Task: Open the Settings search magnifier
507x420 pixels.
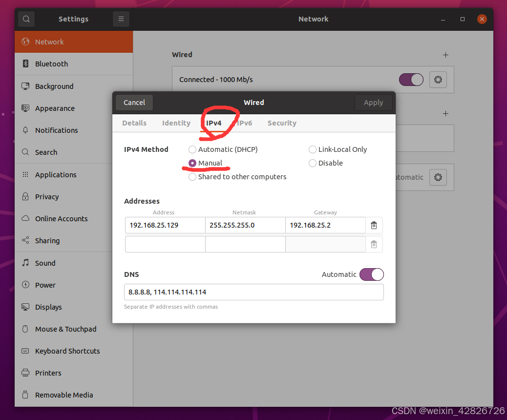Action: 26,19
